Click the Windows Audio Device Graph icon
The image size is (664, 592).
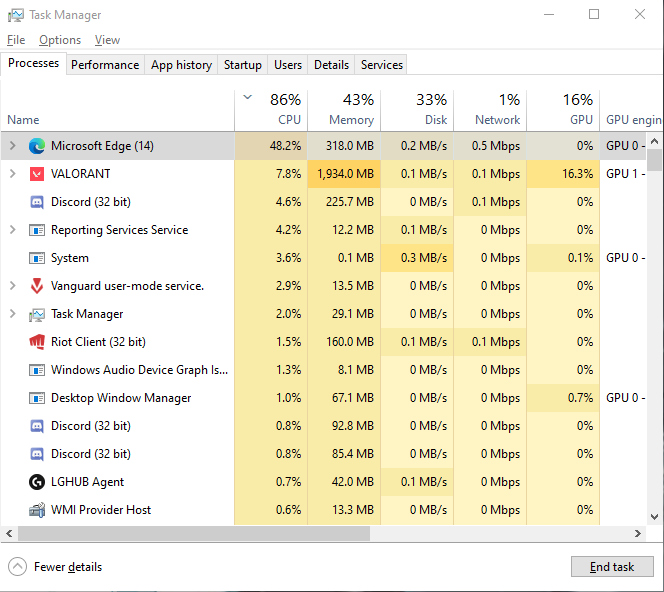coord(37,370)
